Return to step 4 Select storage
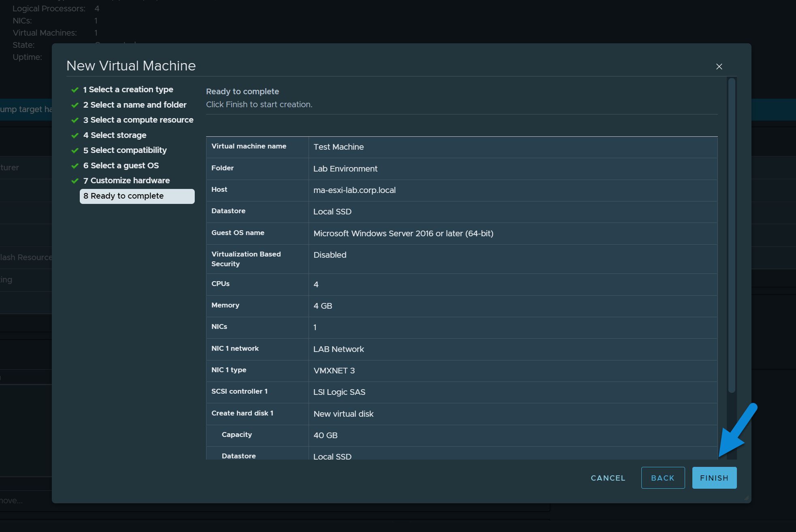796x532 pixels. [115, 135]
